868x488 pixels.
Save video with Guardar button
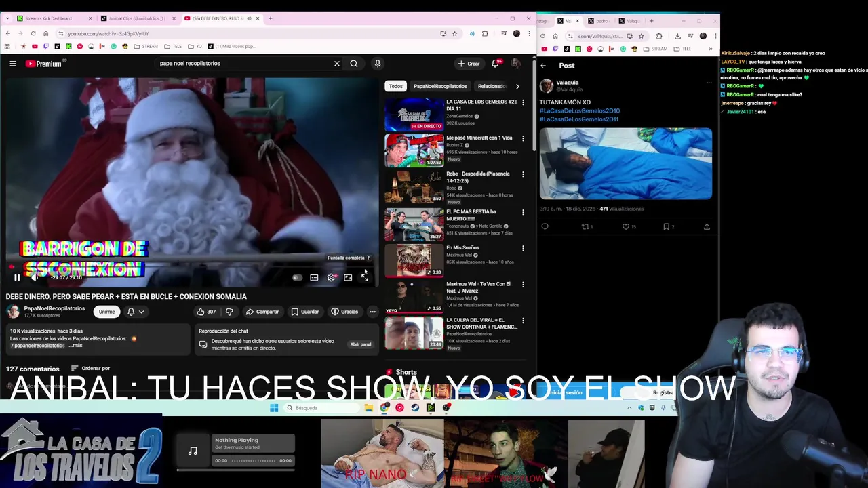[x=304, y=312]
